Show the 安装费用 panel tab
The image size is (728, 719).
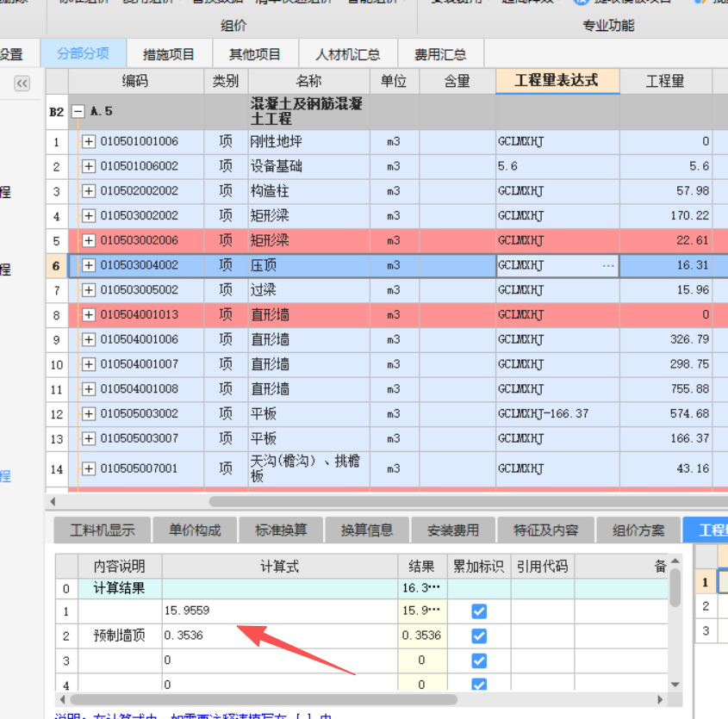(x=453, y=530)
